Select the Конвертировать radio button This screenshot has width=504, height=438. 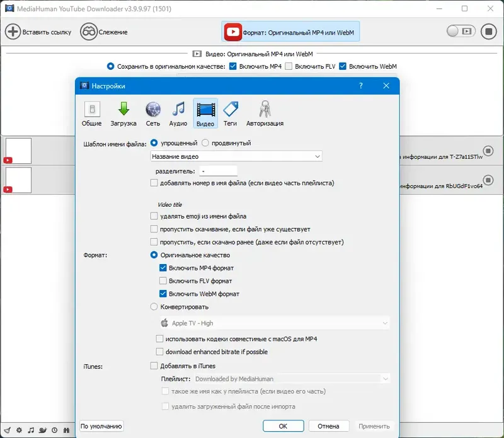154,307
